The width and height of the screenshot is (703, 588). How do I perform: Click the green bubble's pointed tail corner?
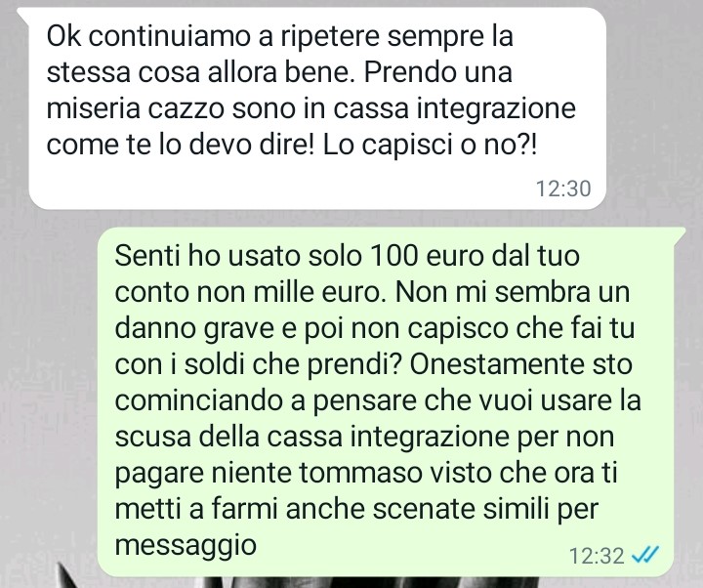[681, 231]
